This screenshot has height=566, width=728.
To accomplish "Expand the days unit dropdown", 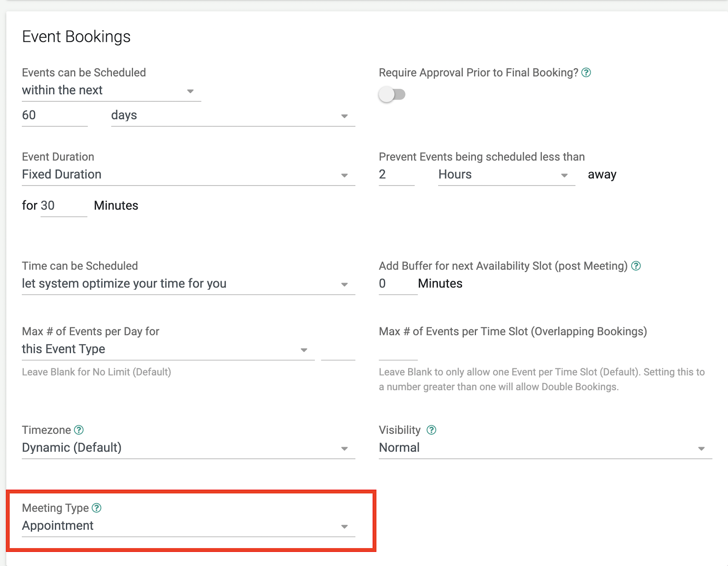I will 233,115.
